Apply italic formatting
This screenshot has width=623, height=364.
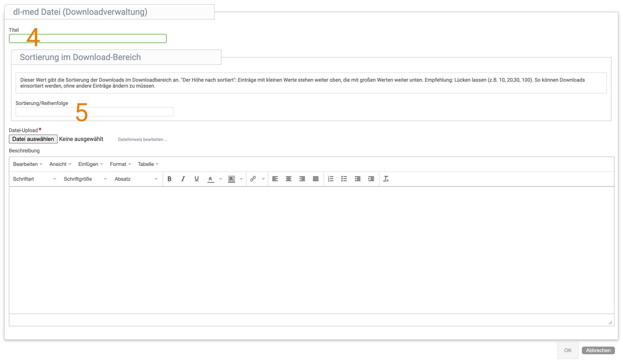pyautogui.click(x=183, y=179)
